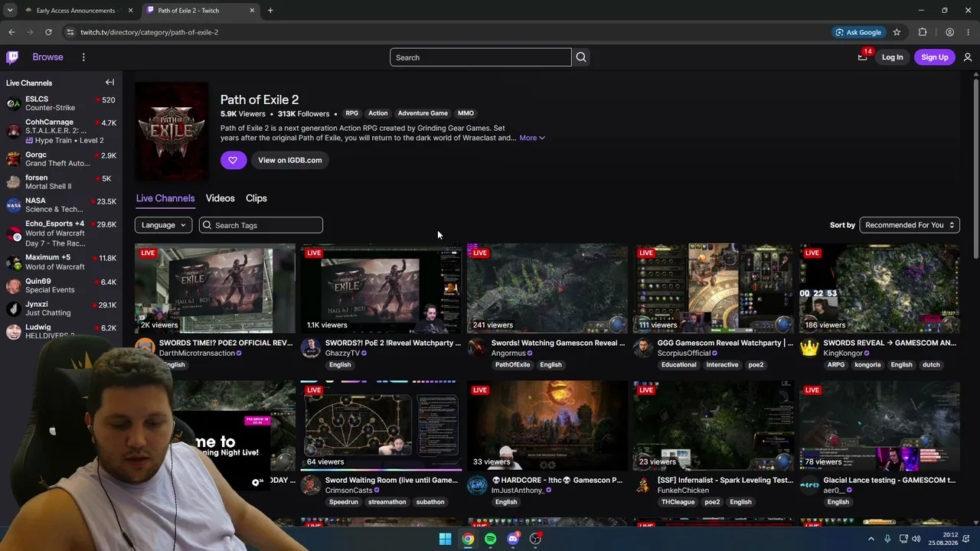The image size is (980, 551).
Task: Bookmark this page with the star icon
Action: (897, 32)
